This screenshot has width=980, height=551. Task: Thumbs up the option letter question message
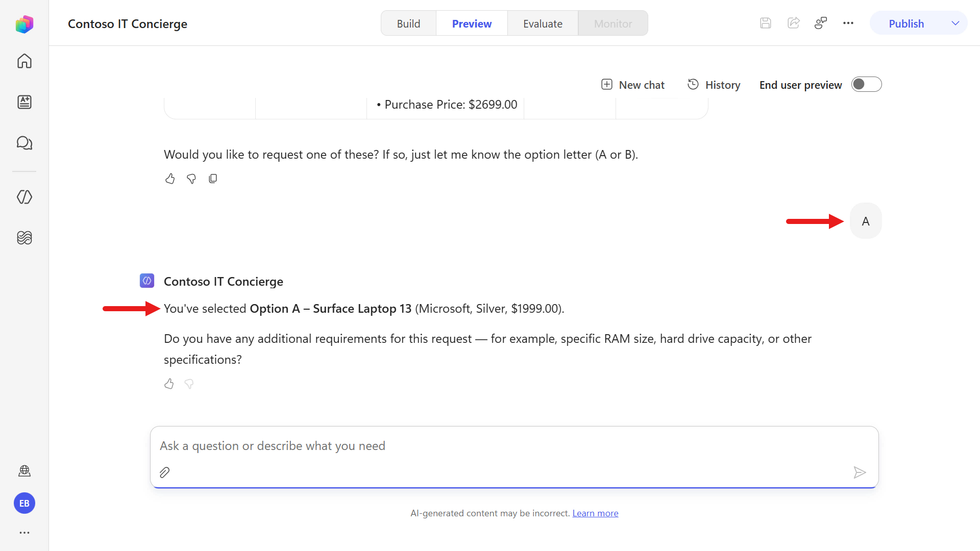pos(170,179)
